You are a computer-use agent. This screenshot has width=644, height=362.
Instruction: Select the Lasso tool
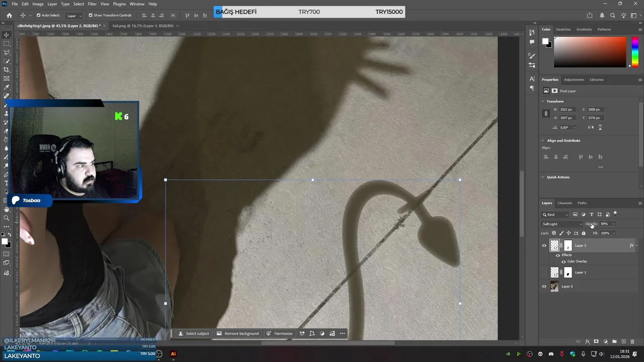(7, 52)
